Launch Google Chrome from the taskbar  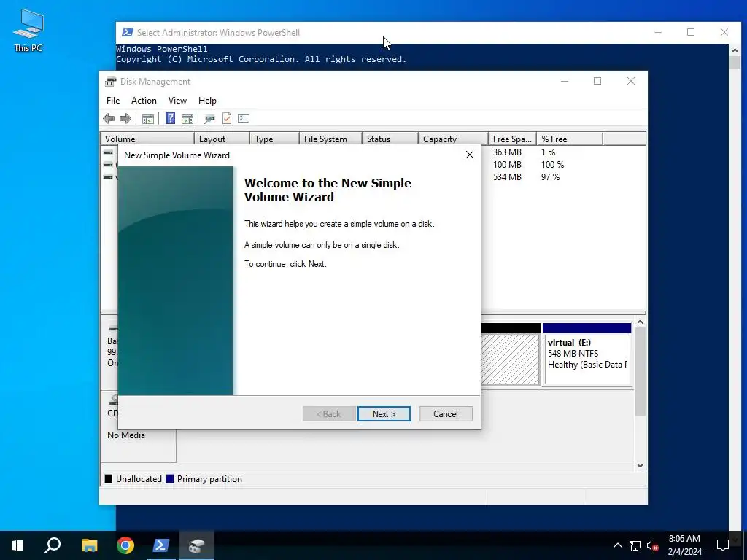[x=125, y=545]
